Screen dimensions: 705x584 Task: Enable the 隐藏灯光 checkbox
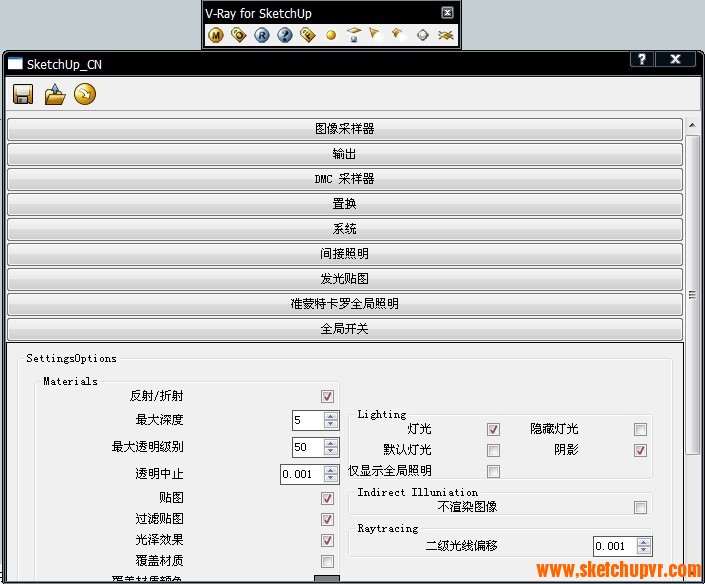click(640, 430)
